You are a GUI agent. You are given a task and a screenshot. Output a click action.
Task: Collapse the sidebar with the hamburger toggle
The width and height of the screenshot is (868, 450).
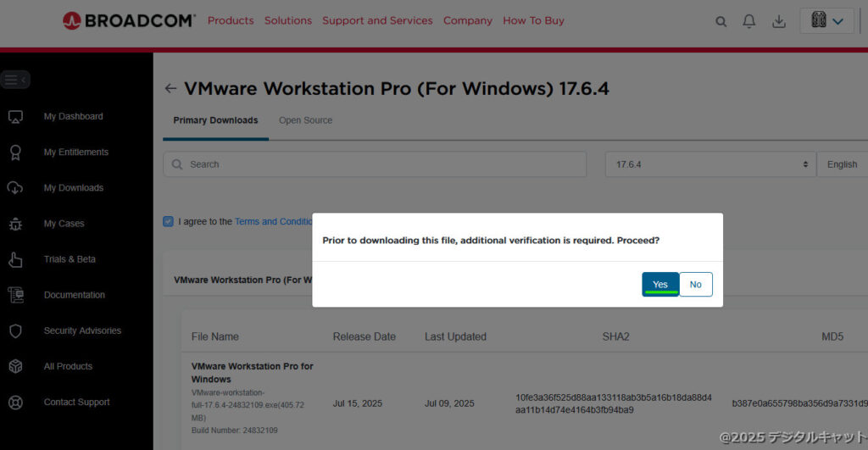pyautogui.click(x=14, y=80)
